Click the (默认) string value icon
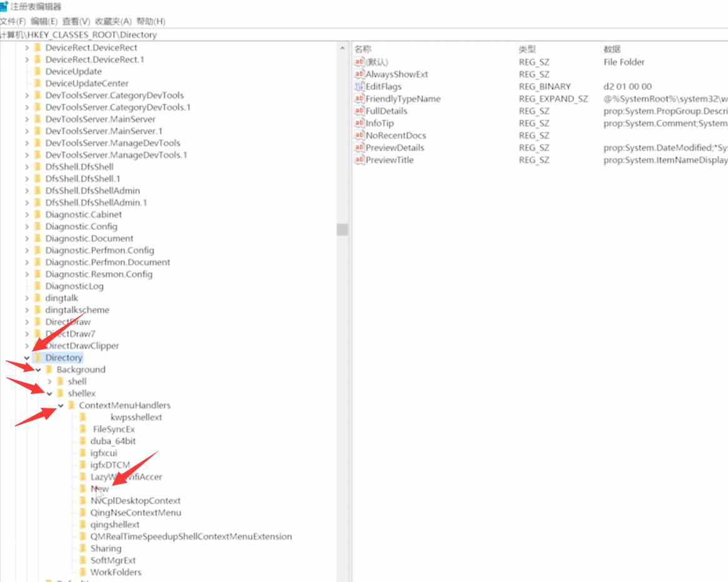The height and width of the screenshot is (582, 728). point(359,62)
